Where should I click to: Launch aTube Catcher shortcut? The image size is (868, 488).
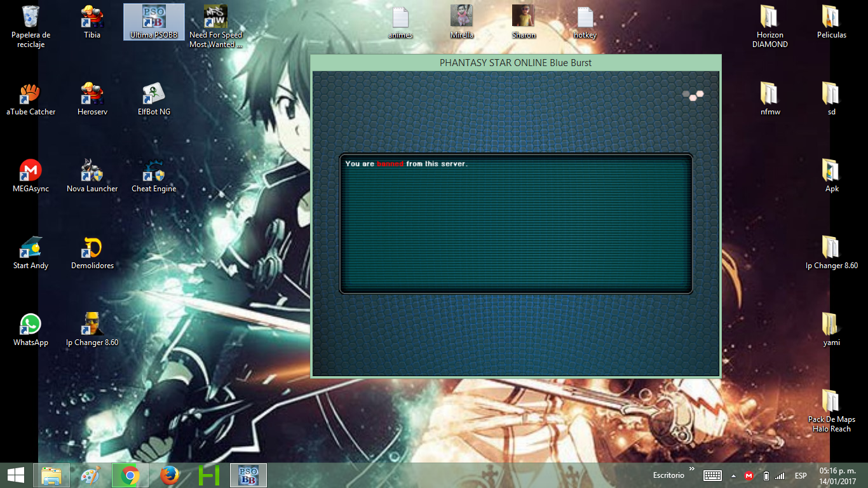(x=31, y=99)
